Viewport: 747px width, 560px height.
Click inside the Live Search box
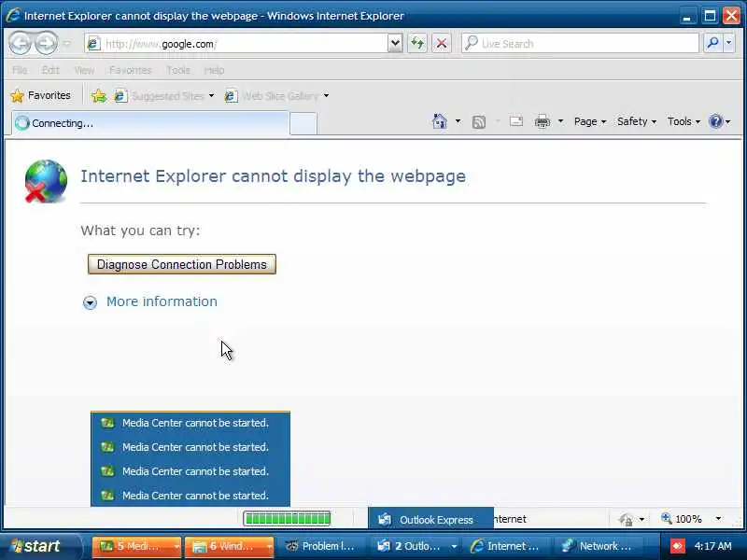[580, 44]
